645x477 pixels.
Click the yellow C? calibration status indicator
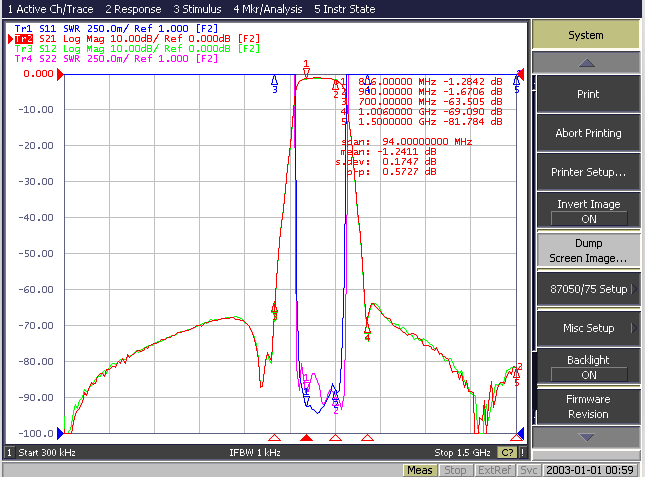point(507,453)
